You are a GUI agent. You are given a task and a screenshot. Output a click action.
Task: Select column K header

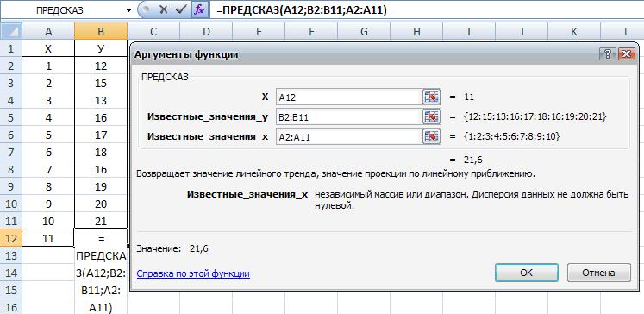[x=574, y=31]
